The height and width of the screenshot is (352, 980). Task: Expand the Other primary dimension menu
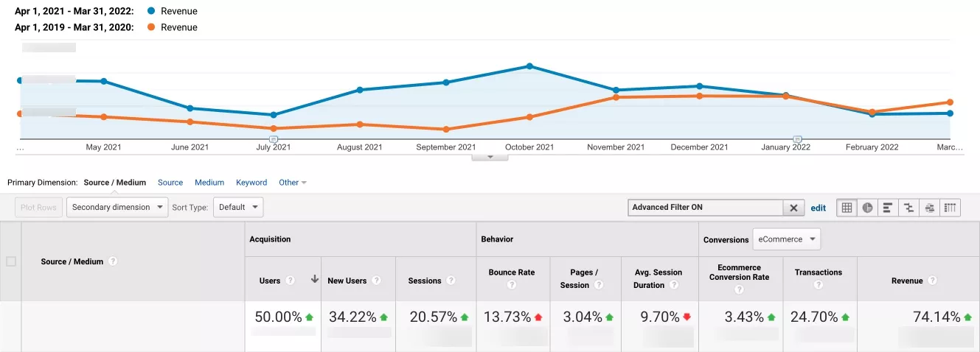293,183
